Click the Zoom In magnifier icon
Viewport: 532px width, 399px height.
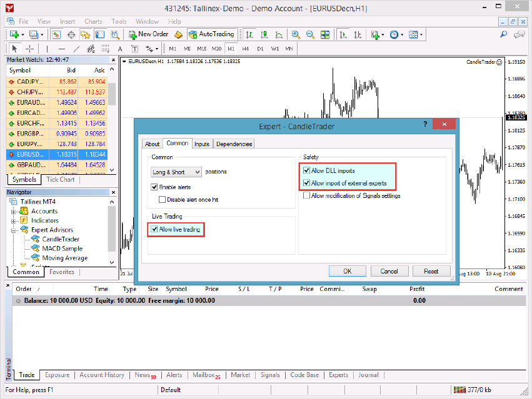(296, 34)
